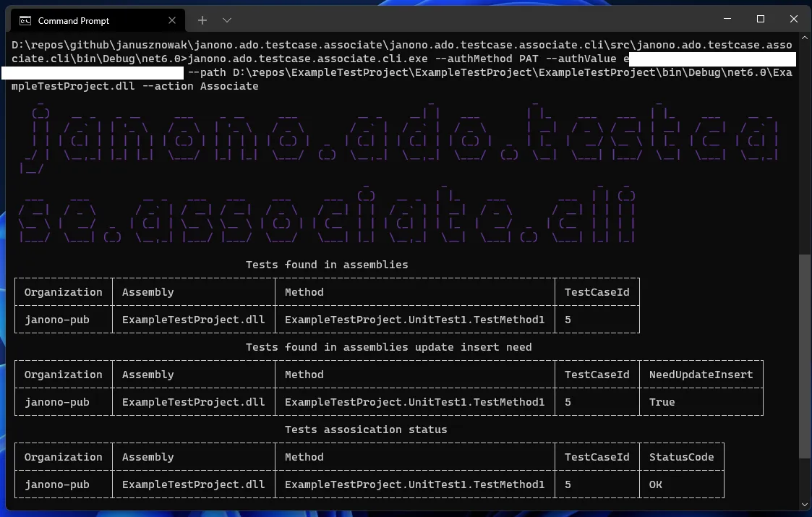Click the StatusCode column header
Image resolution: width=812 pixels, height=517 pixels.
coord(681,457)
